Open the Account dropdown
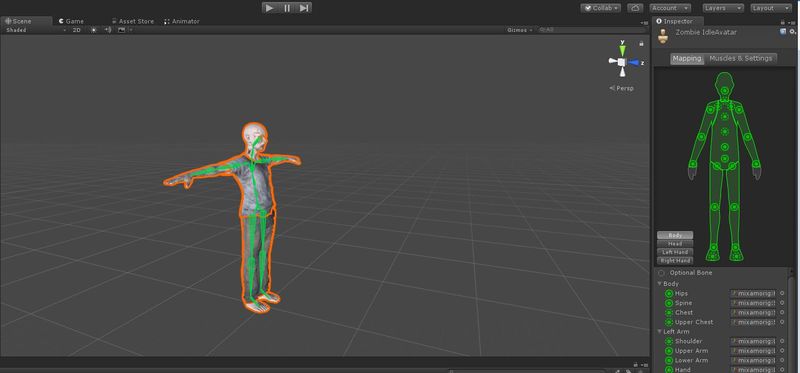Screen dimensions: 800x373 tap(670, 8)
